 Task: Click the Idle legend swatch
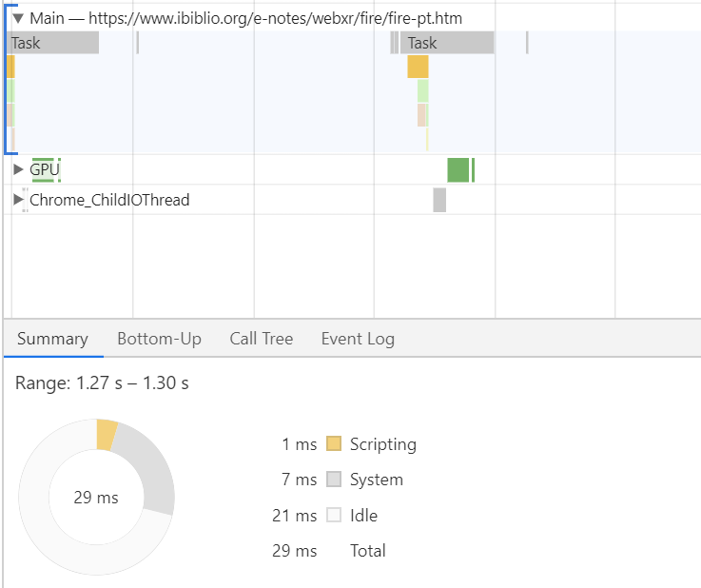tap(333, 516)
